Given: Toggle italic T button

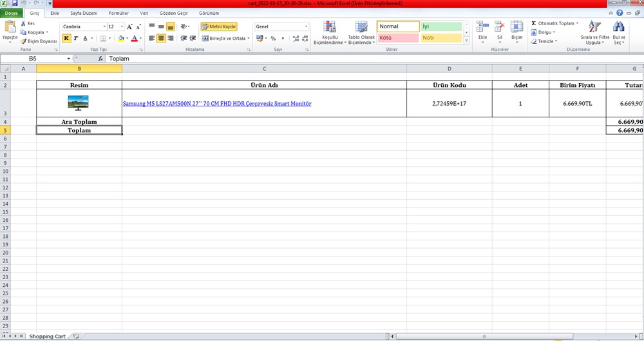Looking at the screenshot, I should tap(75, 38).
